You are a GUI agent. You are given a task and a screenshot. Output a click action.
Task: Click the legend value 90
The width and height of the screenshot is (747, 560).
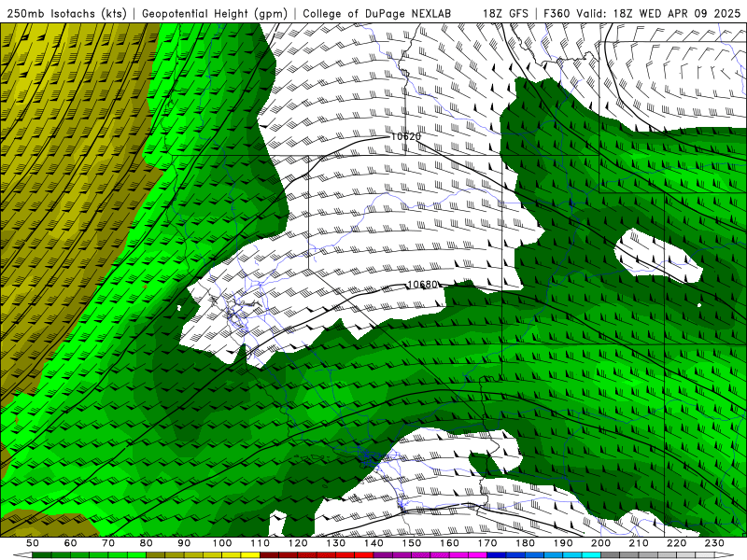[x=184, y=543]
